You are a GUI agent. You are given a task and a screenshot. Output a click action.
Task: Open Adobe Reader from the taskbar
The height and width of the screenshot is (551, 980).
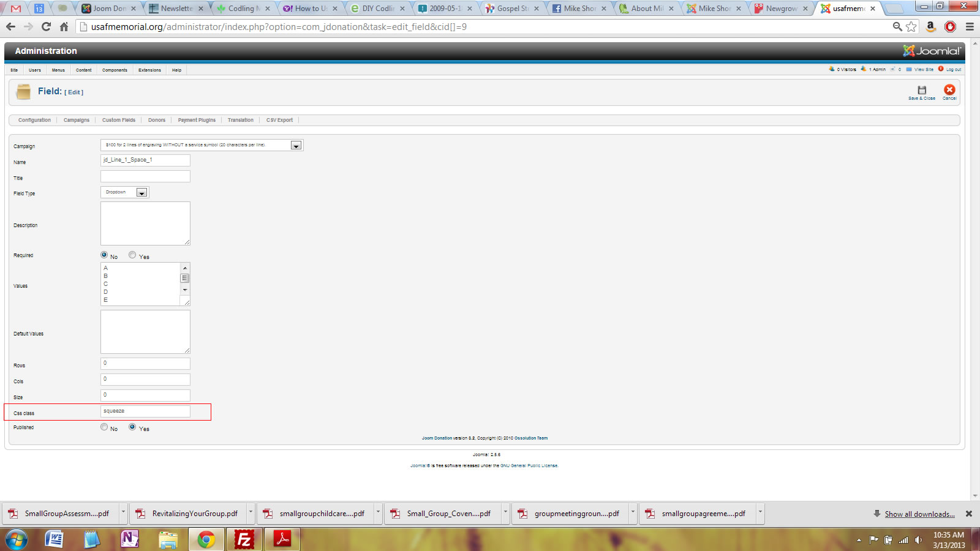pos(282,539)
